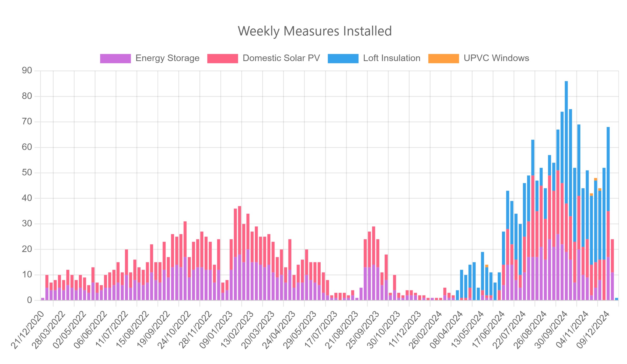627x364 pixels.
Task: Click the 28/11/2022 x-axis date label
Action: coord(195,330)
